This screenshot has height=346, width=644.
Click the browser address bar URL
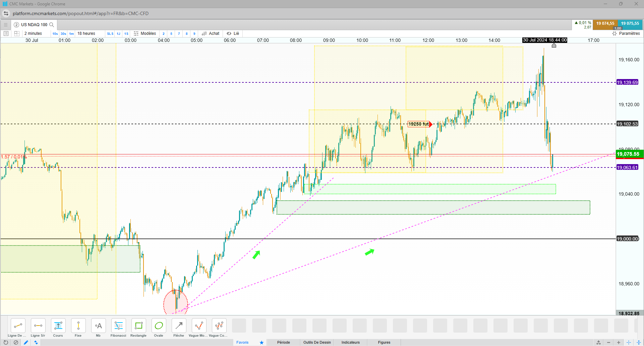click(80, 13)
